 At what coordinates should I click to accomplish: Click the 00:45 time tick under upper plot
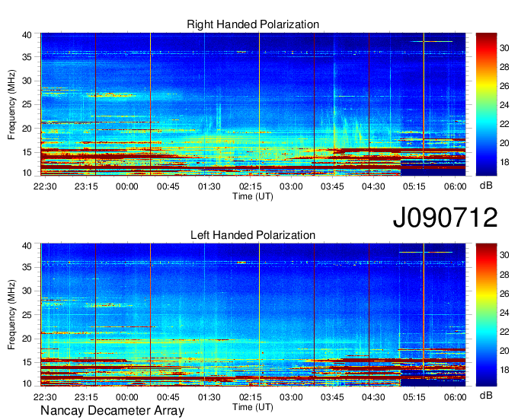168,186
